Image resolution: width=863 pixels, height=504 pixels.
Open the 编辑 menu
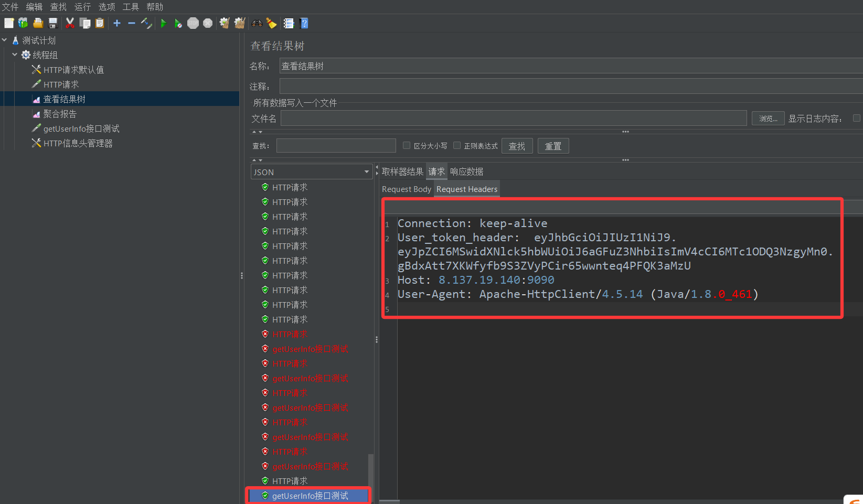pyautogui.click(x=34, y=7)
